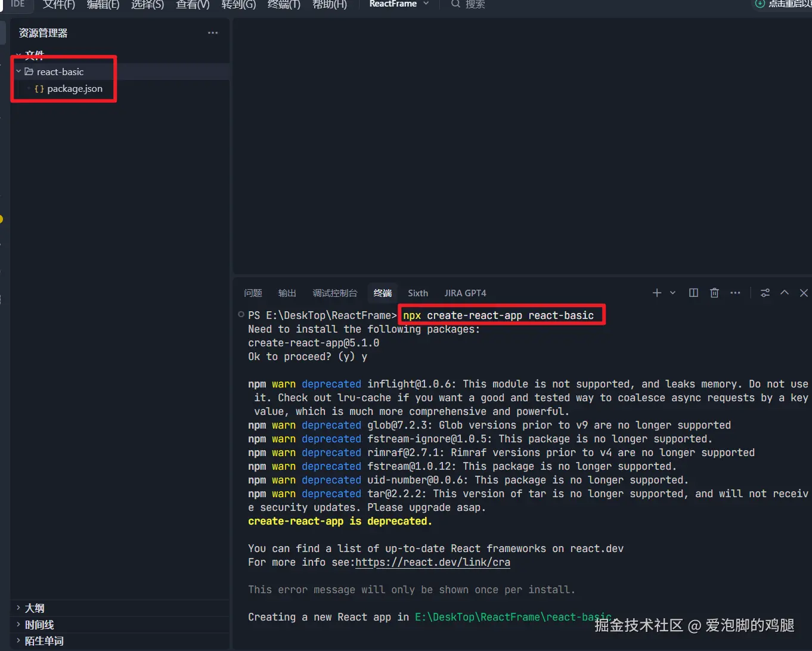Screen dimensions: 812x651
Task: Open the 终端(T) menu
Action: tap(284, 4)
